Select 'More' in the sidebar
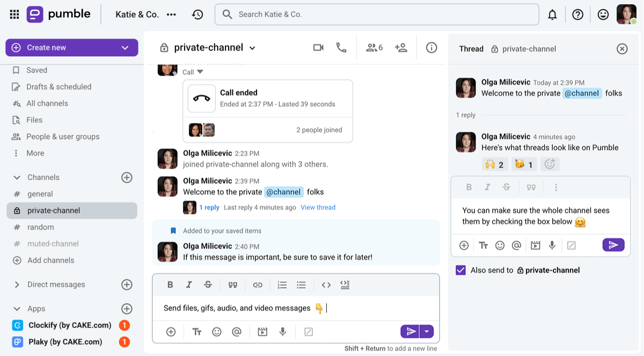Viewport: 644px width, 356px height. (34, 153)
